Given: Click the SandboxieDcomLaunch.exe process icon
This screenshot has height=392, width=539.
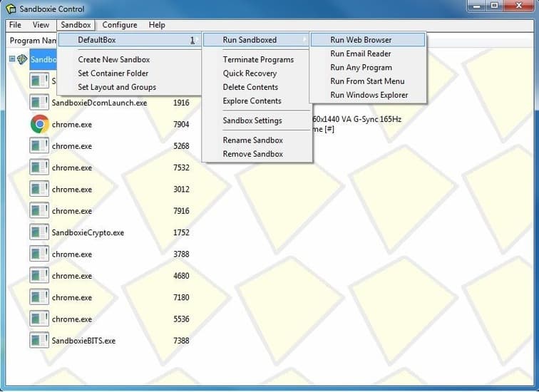Looking at the screenshot, I should tap(39, 103).
